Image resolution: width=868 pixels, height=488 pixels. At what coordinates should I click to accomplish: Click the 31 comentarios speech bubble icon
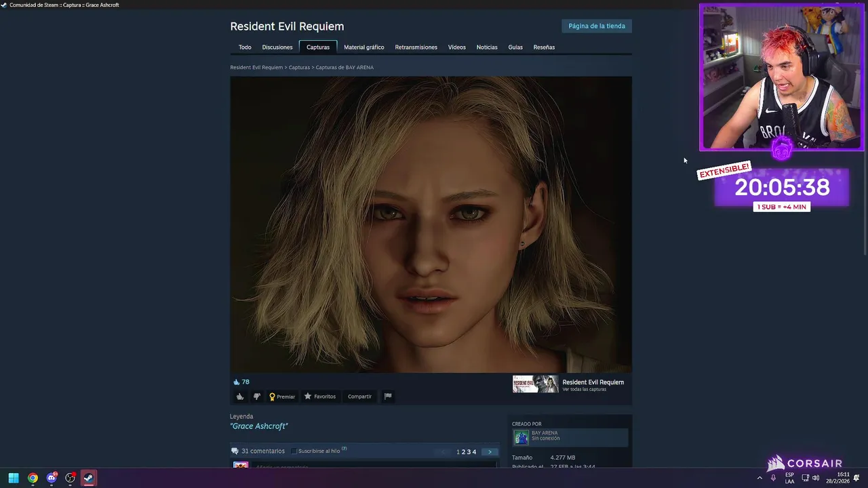point(235,451)
